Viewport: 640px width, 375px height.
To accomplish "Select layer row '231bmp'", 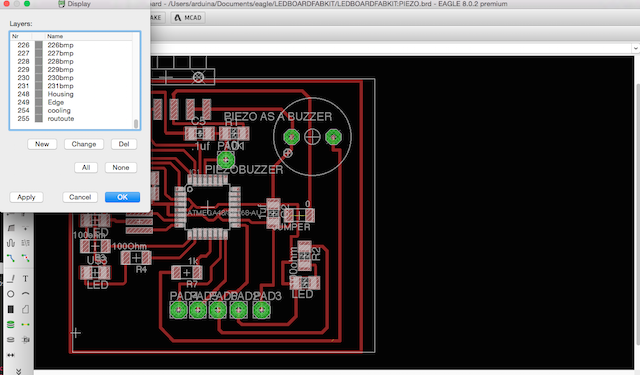I will 71,86.
